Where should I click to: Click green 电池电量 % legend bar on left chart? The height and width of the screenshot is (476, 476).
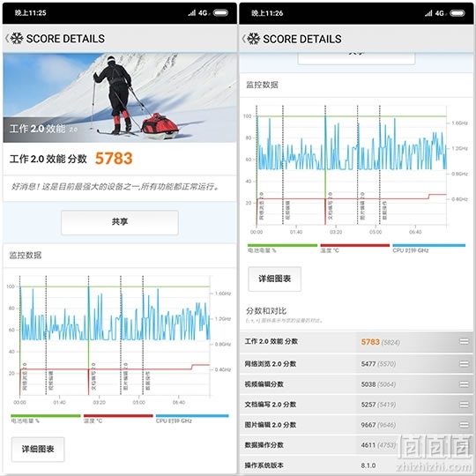click(x=46, y=416)
